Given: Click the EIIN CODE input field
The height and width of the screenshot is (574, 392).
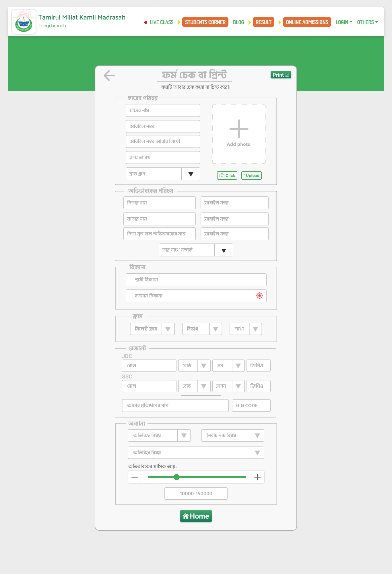Looking at the screenshot, I should [x=251, y=405].
